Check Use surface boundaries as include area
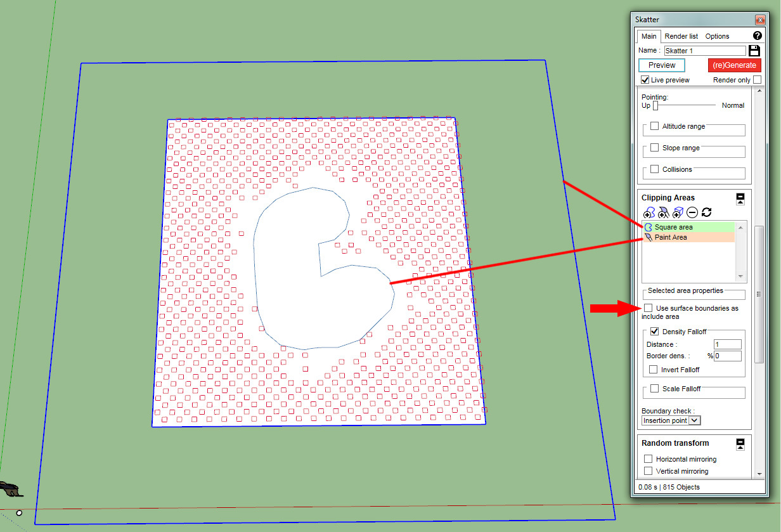Image resolution: width=781 pixels, height=532 pixels. pos(648,308)
